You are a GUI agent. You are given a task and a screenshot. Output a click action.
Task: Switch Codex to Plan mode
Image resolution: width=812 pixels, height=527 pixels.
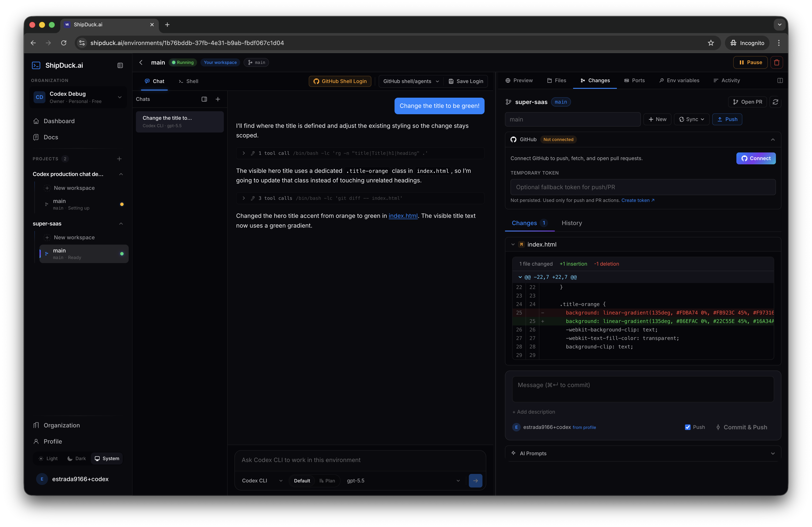[327, 481]
